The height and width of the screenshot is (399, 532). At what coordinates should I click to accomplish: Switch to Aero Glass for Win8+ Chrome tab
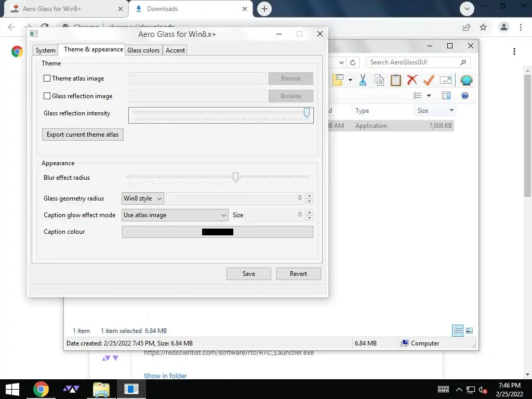(x=66, y=9)
